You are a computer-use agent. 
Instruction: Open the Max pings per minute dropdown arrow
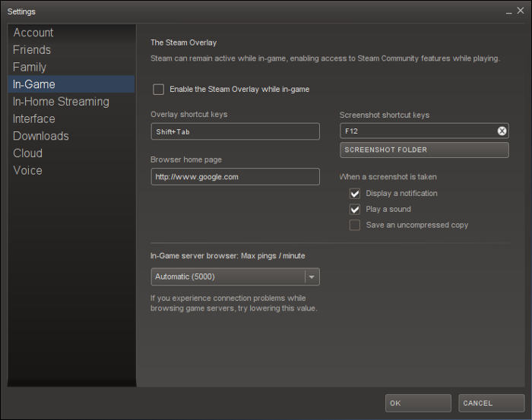coord(312,277)
